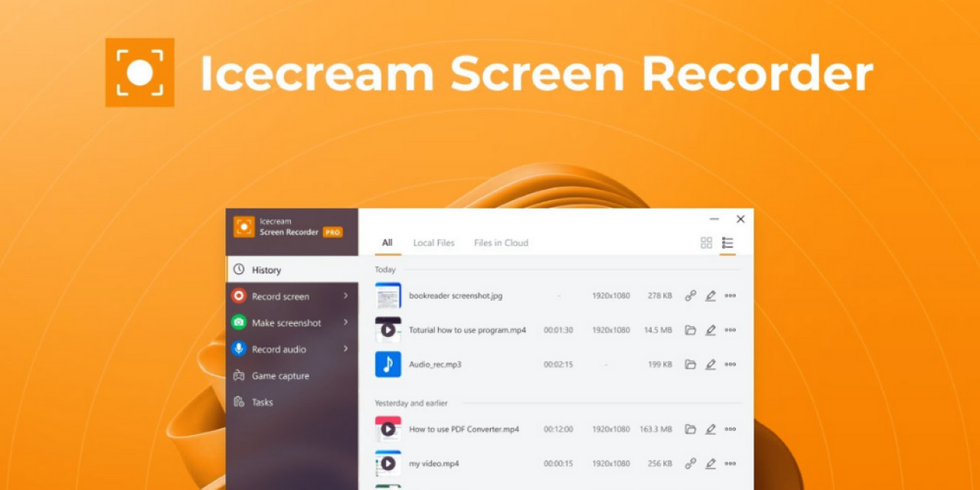Image resolution: width=980 pixels, height=490 pixels.
Task: Switch to the Files in Cloud tab
Action: 501,243
